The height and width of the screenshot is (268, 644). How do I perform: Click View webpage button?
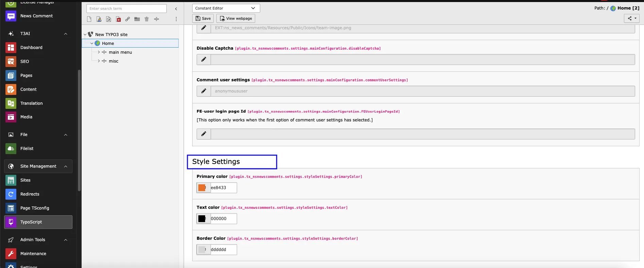pos(236,18)
